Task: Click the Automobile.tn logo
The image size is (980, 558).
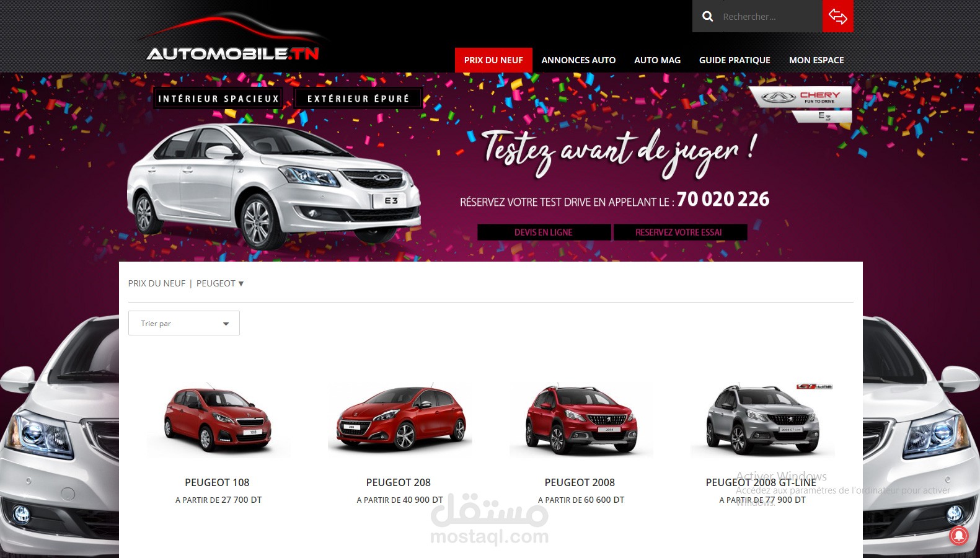Action: tap(232, 38)
